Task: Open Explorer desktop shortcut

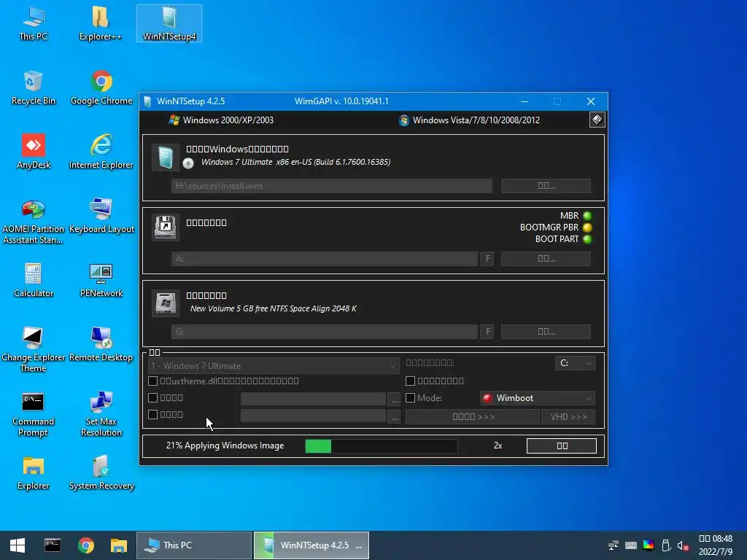Action: coord(34,474)
